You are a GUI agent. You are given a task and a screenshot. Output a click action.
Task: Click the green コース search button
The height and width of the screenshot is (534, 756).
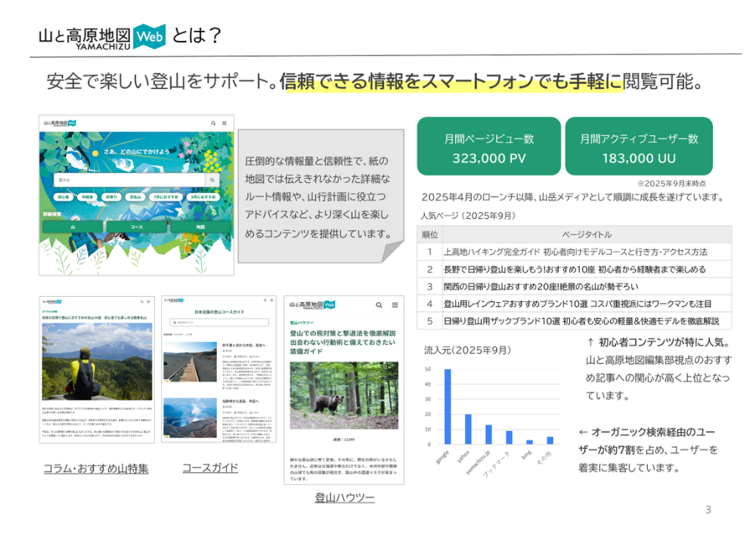tap(136, 227)
